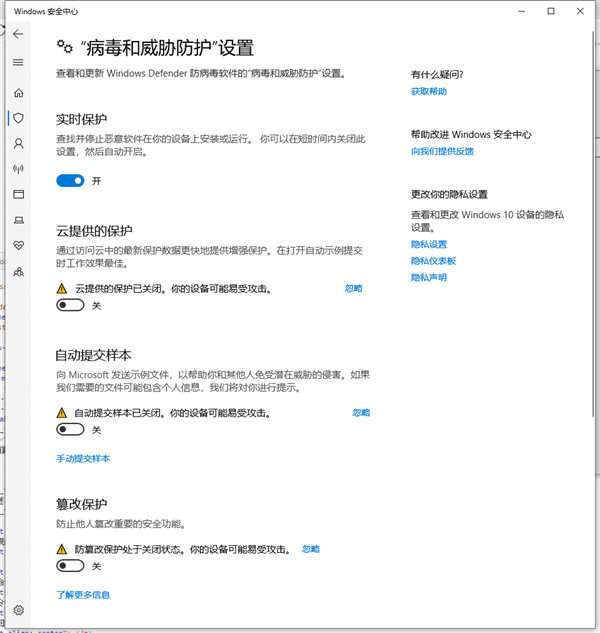600x633 pixels.
Task: Enable the 篡改保护 toggle
Action: 70,566
